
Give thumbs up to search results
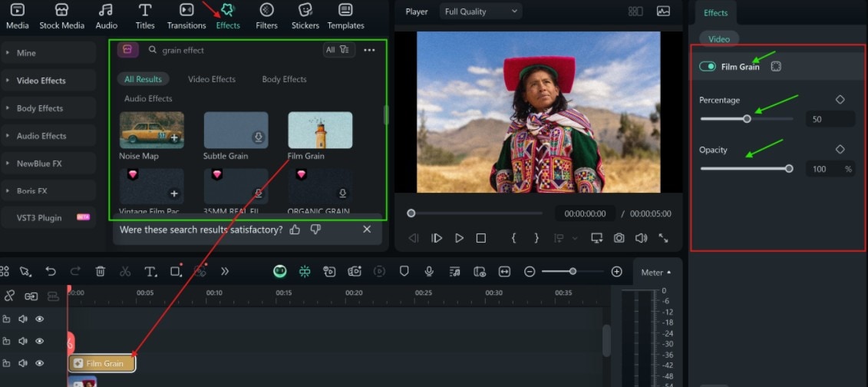coord(295,230)
